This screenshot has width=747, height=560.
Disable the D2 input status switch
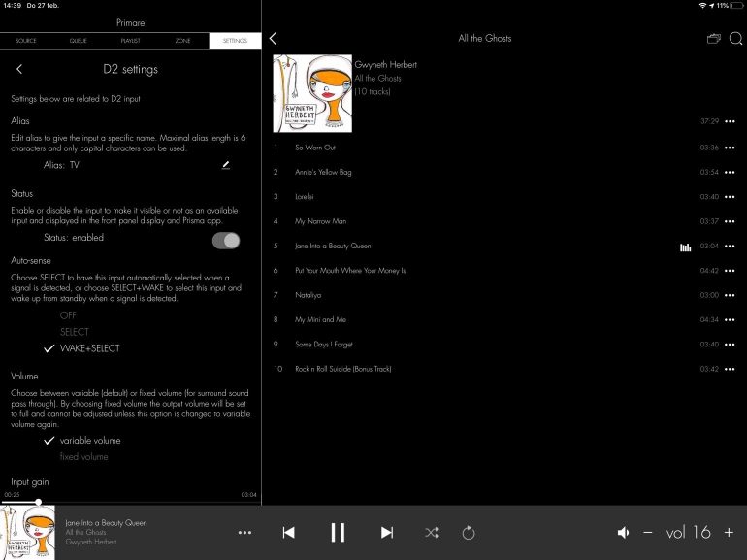point(226,240)
